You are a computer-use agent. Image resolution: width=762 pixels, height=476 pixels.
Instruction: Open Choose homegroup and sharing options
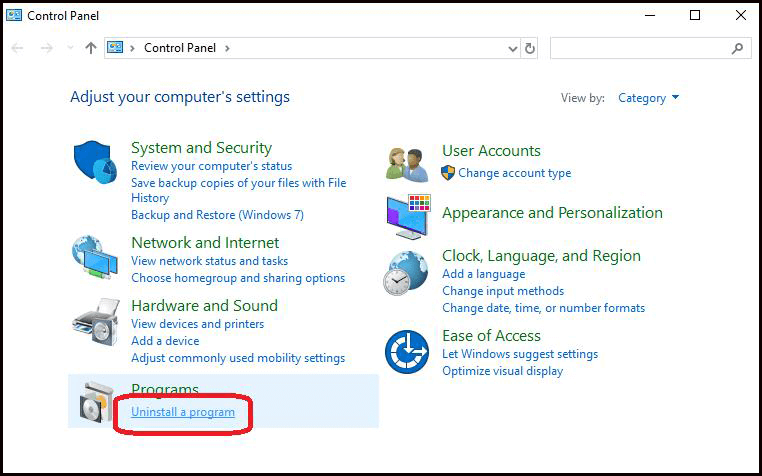[238, 278]
